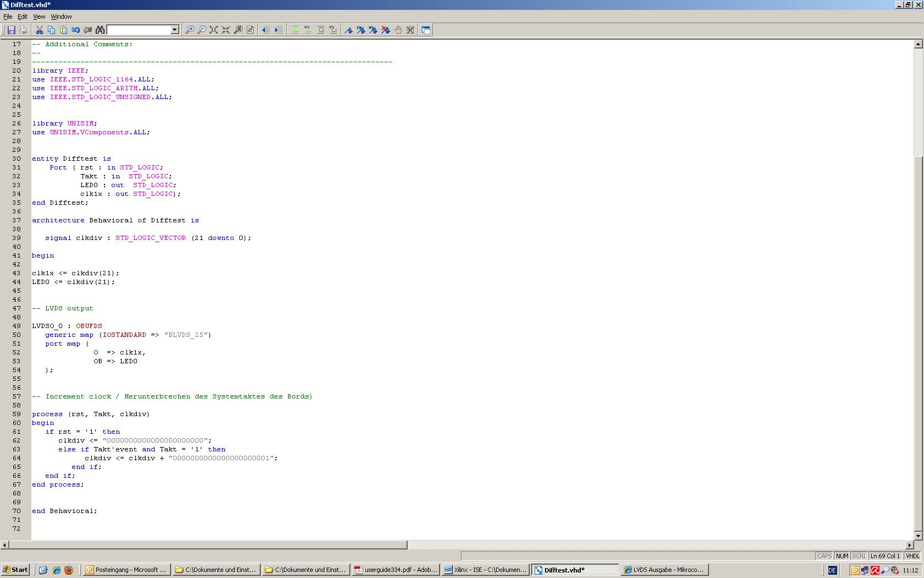Click the horizontal scrollbar right arrow
The image size is (924, 578).
(909, 545)
